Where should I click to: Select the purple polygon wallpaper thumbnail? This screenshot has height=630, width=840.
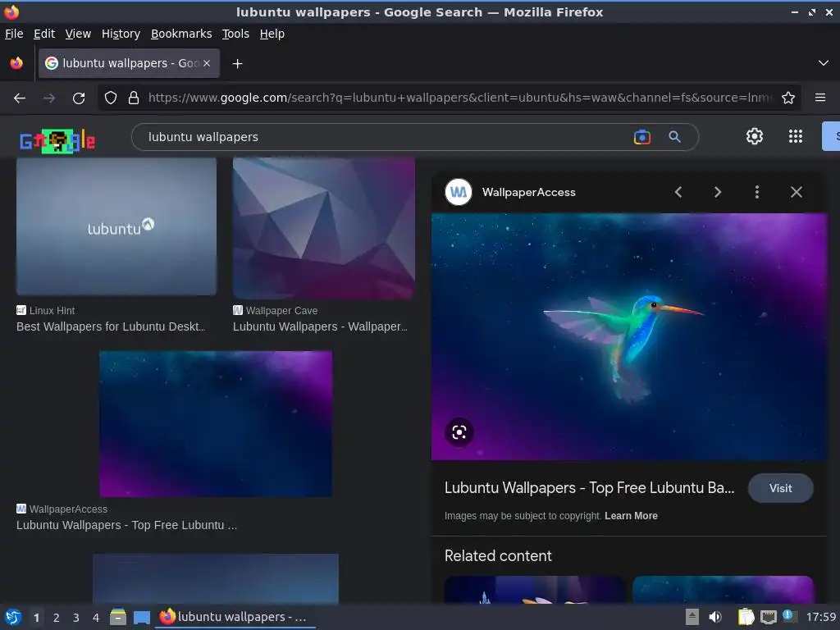tap(324, 228)
